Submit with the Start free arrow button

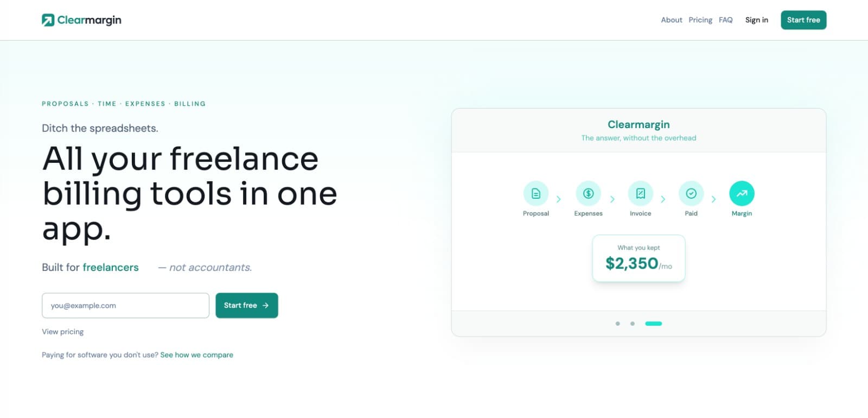246,306
